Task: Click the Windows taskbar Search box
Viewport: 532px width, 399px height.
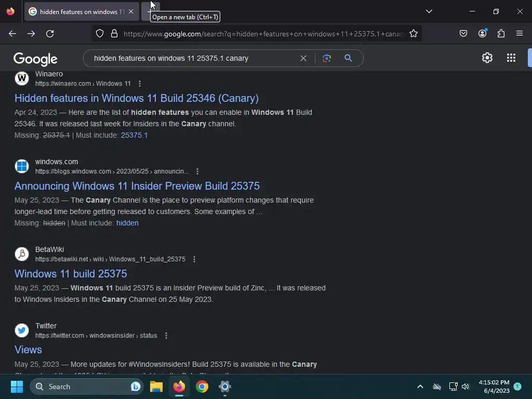Action: (87, 387)
